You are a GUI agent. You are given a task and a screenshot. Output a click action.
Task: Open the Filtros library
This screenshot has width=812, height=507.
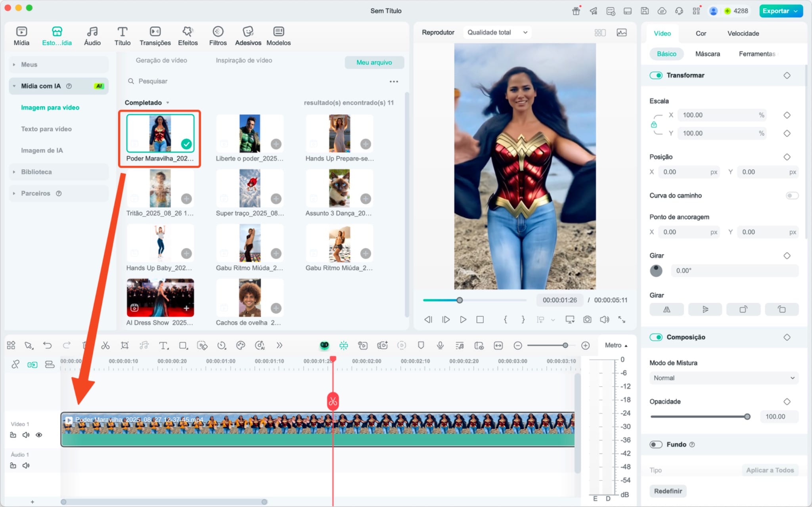(218, 36)
